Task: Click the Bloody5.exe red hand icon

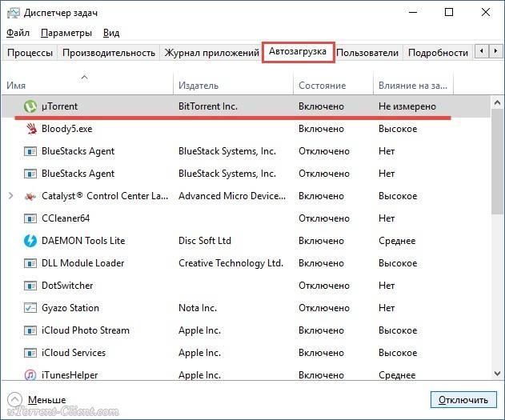Action: (31, 129)
